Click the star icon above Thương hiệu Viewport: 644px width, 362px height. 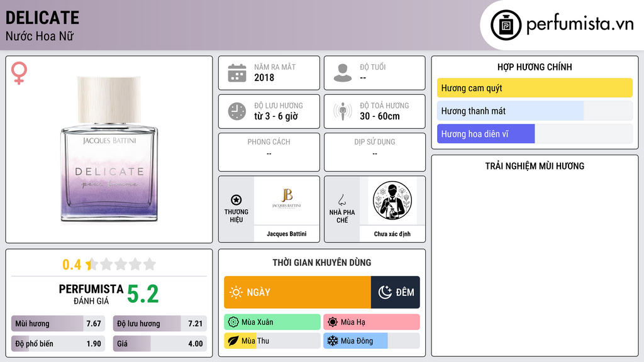click(236, 200)
